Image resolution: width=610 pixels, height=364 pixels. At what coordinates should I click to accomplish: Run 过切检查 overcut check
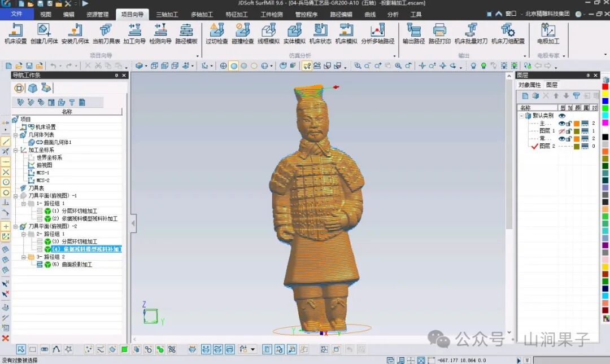pos(217,33)
